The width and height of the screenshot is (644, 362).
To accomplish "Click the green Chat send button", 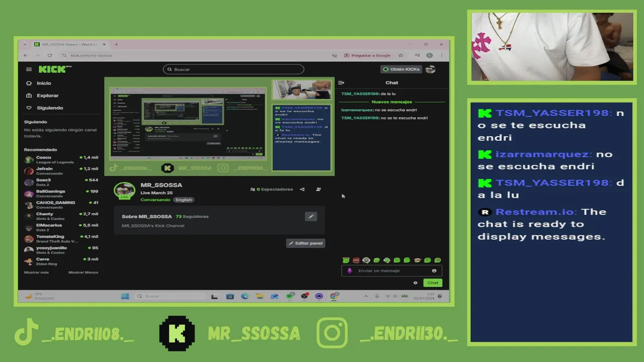I will click(x=433, y=283).
